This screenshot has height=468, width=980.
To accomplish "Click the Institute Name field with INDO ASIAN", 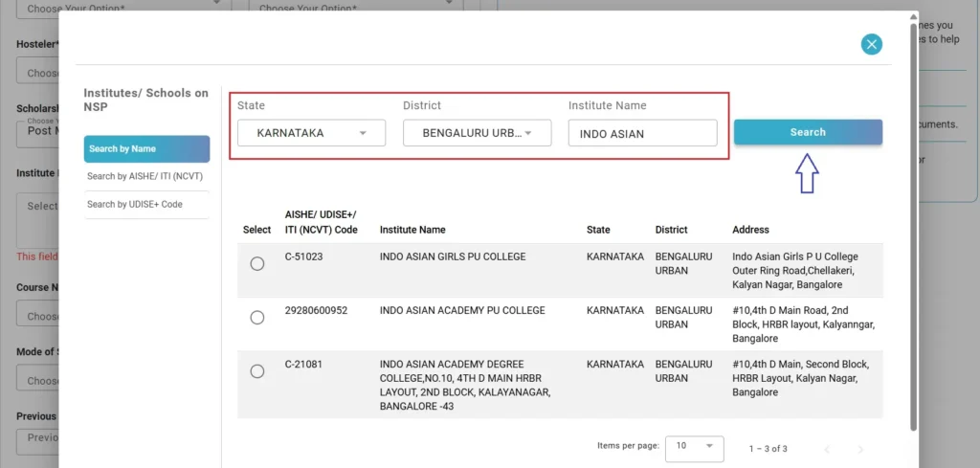I will click(642, 133).
